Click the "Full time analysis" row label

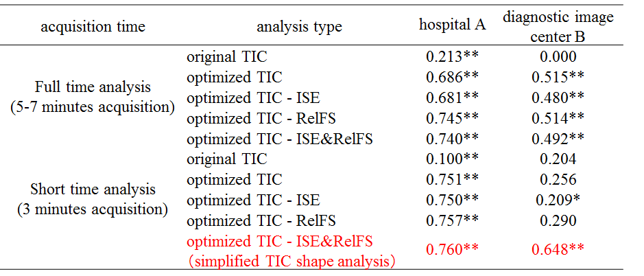[x=94, y=88]
